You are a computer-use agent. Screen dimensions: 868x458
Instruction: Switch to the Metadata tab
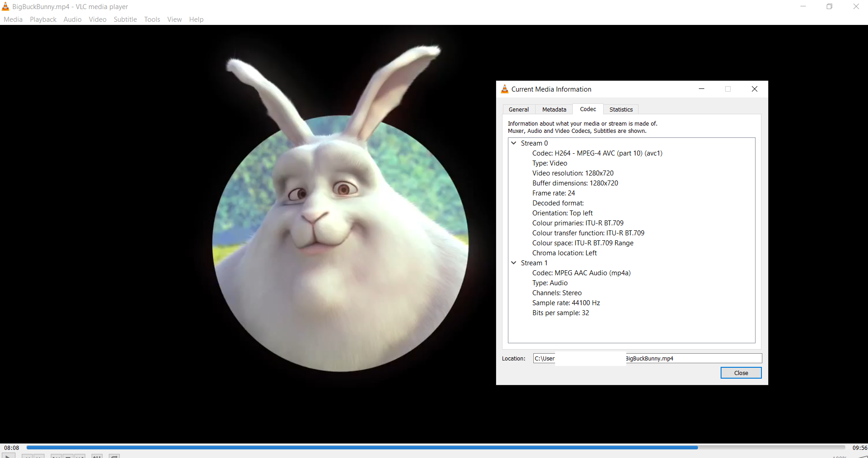coord(554,109)
